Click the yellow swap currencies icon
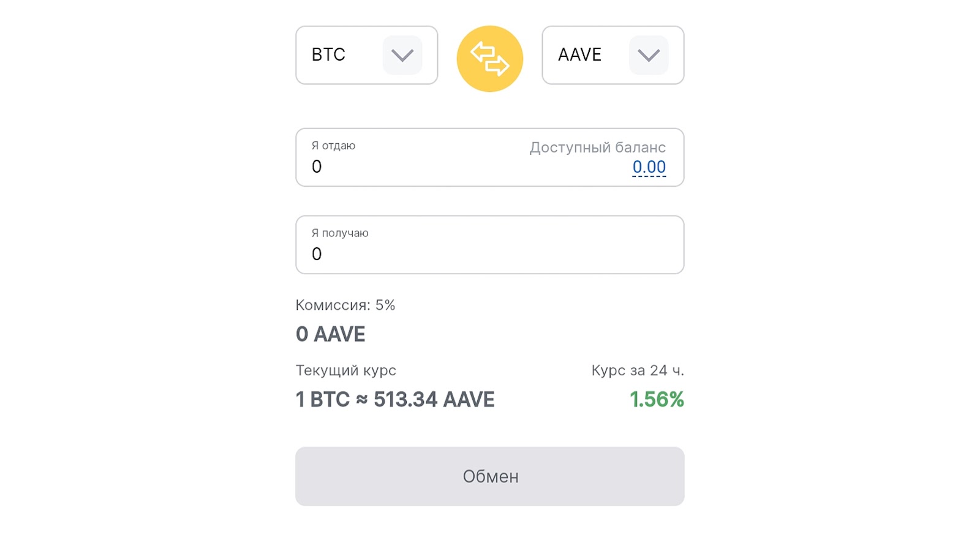The height and width of the screenshot is (551, 980). tap(489, 59)
